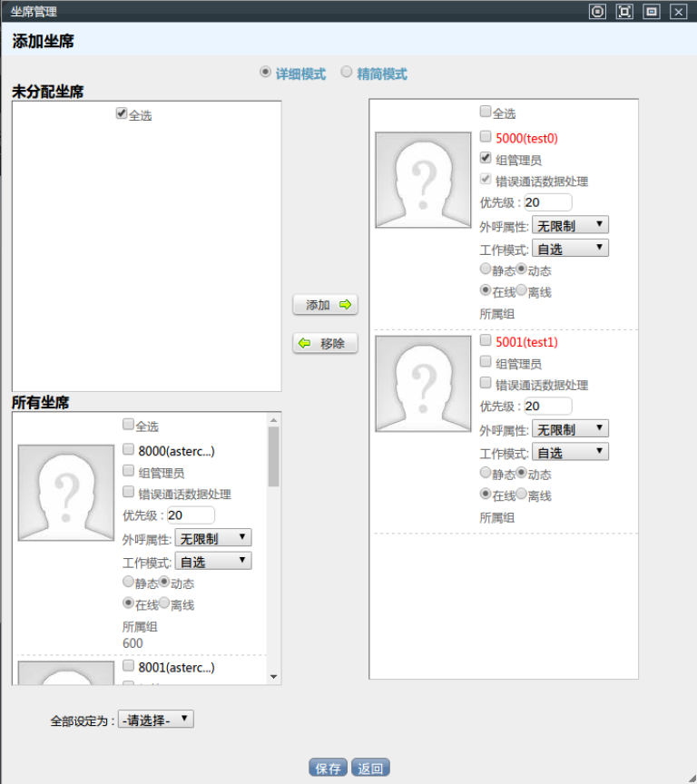Click the 优先级 input field for agent 8000
Screen dimensions: 697x784
(191, 515)
